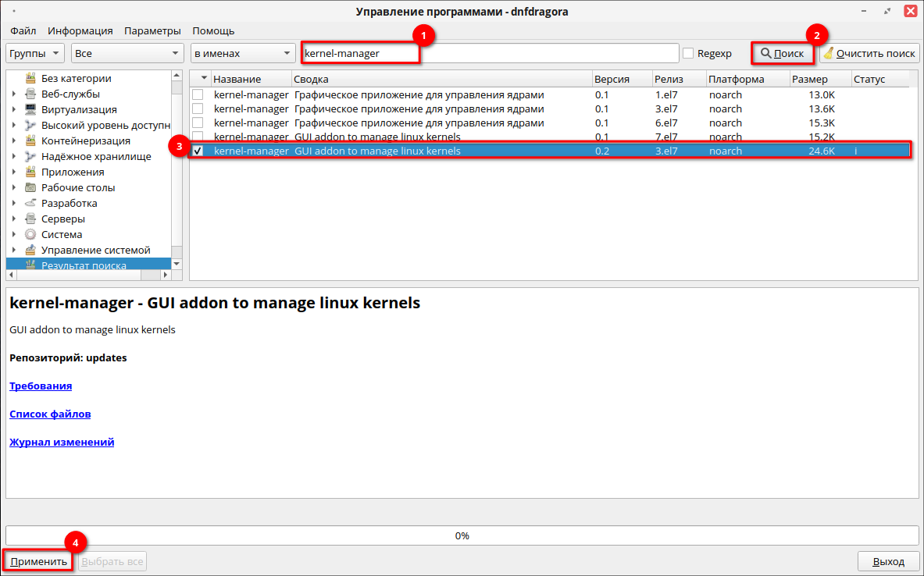Open the 'in names' search filter dropdown
This screenshot has width=924, height=576.
pyautogui.click(x=242, y=53)
